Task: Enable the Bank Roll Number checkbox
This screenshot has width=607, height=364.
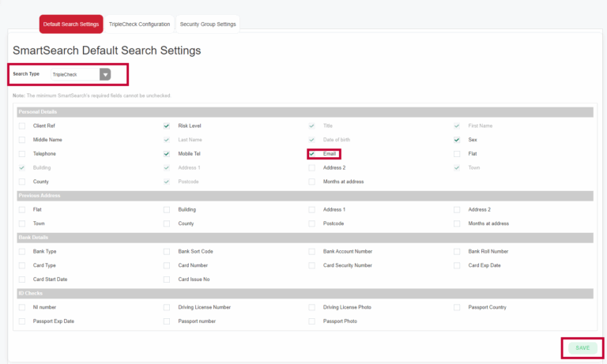Action: tap(457, 251)
